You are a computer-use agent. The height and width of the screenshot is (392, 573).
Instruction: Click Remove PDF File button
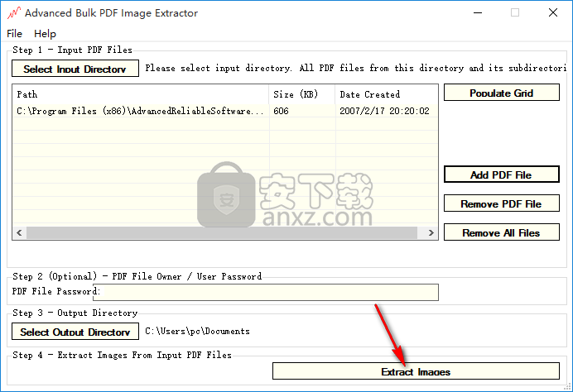point(502,203)
